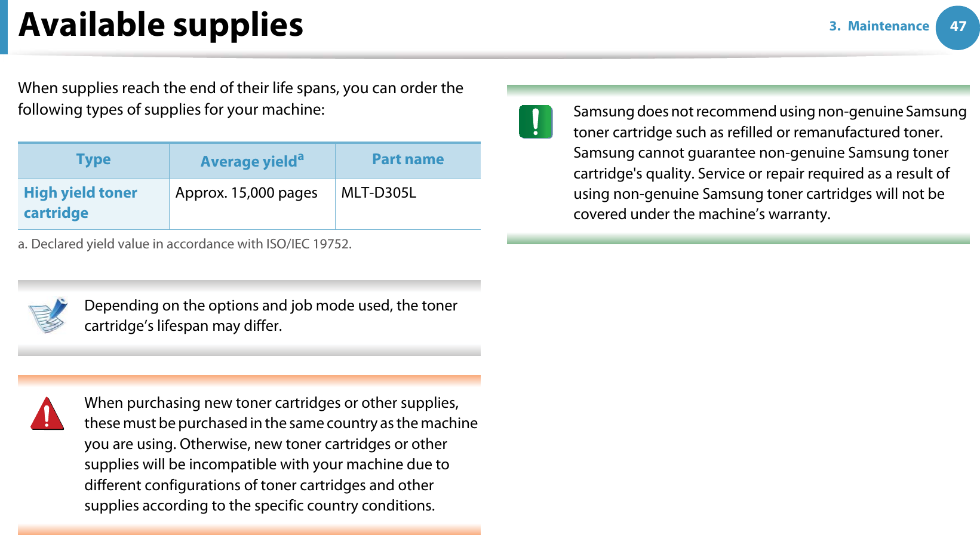980x535 pixels.
Task: Click the toner cartridge lifespan note text
Action: 271,315
